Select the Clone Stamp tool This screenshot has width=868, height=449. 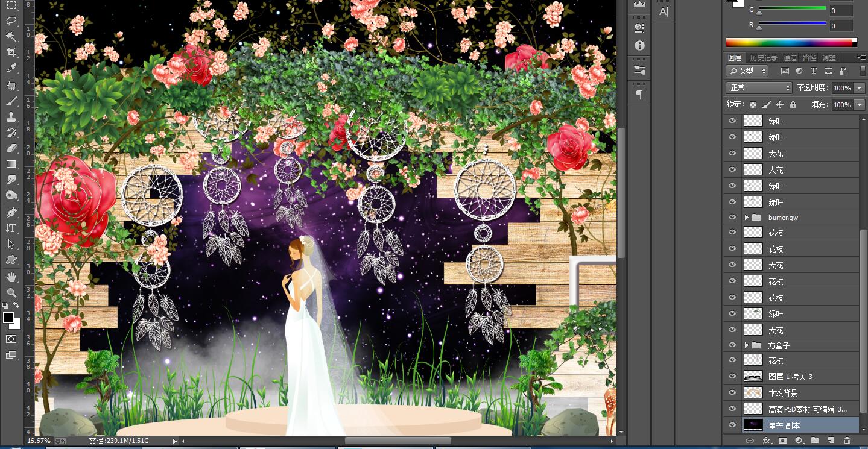point(11,117)
